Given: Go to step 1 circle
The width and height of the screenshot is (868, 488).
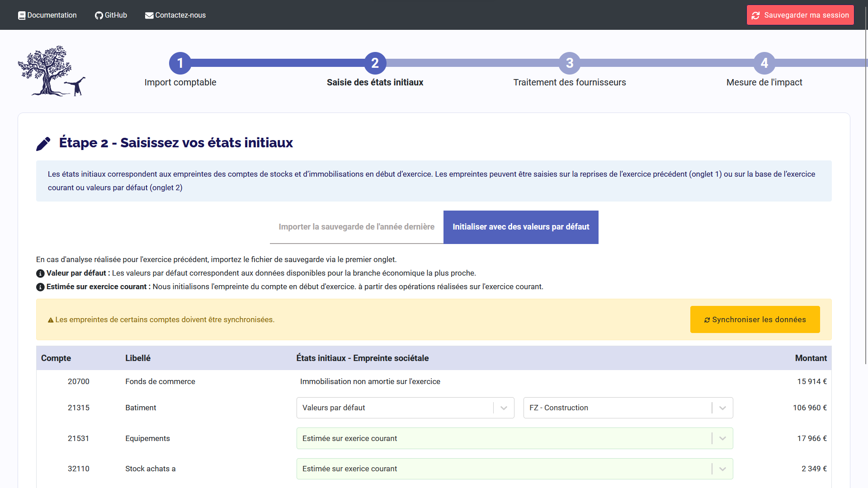Looking at the screenshot, I should [180, 63].
